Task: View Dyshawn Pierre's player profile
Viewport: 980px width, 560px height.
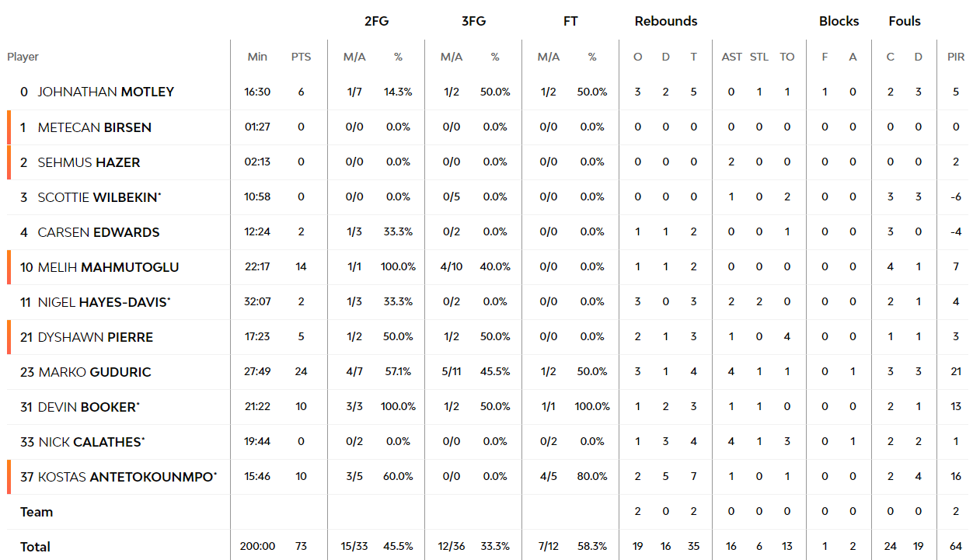Action: pos(96,337)
